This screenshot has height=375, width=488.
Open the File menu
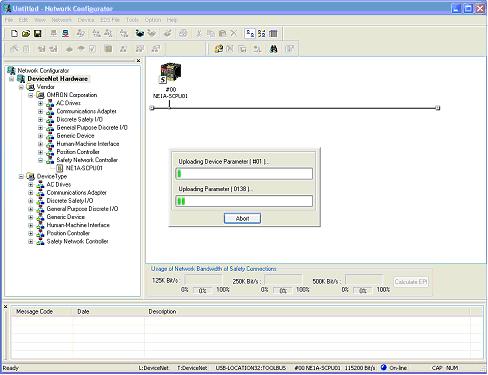point(9,20)
